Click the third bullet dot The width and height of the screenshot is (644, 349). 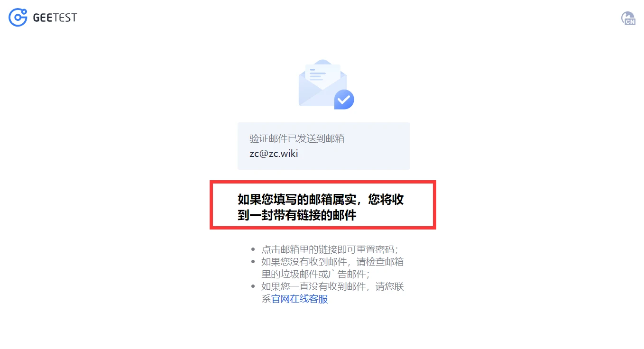(253, 287)
